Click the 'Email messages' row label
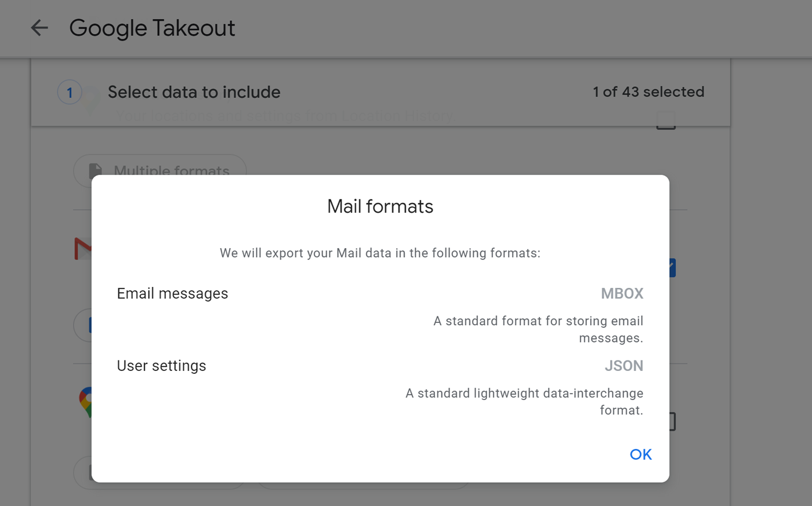 (x=172, y=294)
